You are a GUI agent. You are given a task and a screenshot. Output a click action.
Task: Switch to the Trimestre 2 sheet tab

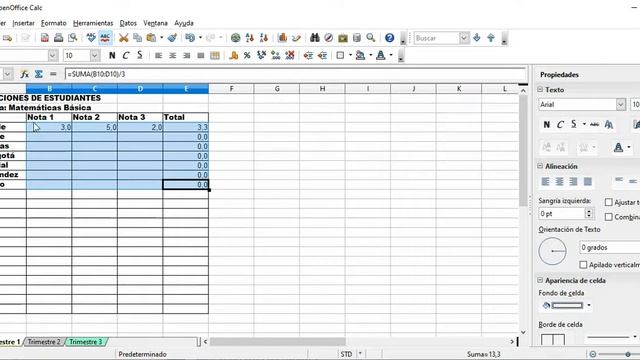tap(44, 342)
